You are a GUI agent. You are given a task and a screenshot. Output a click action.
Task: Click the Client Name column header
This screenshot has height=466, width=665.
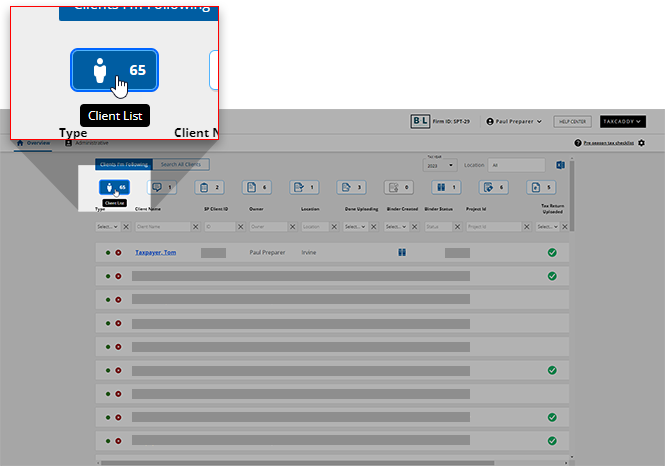[x=148, y=209]
